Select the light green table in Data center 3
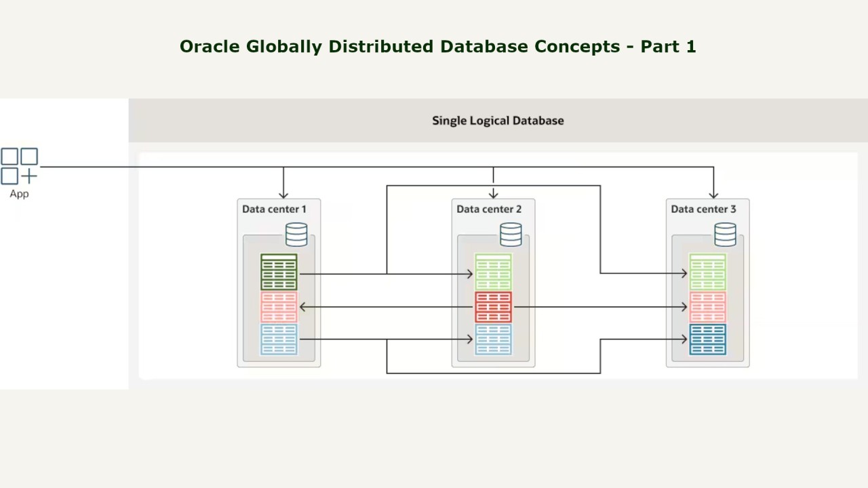 tap(707, 272)
